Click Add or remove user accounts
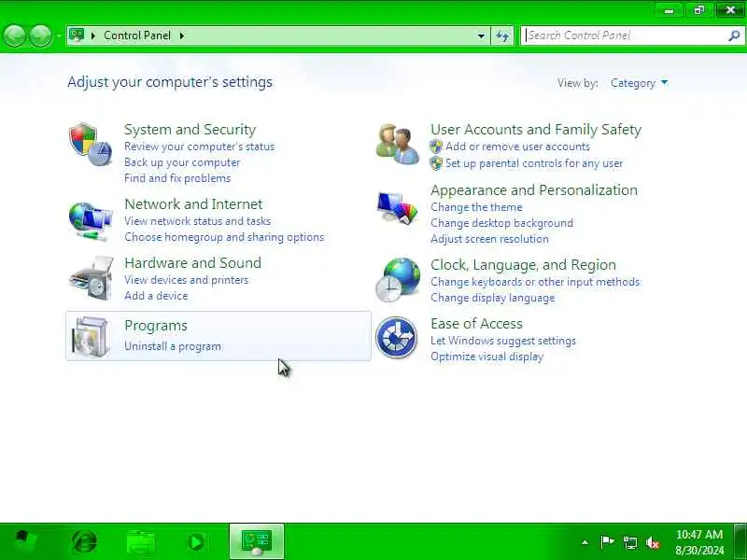The width and height of the screenshot is (747, 560). (518, 147)
